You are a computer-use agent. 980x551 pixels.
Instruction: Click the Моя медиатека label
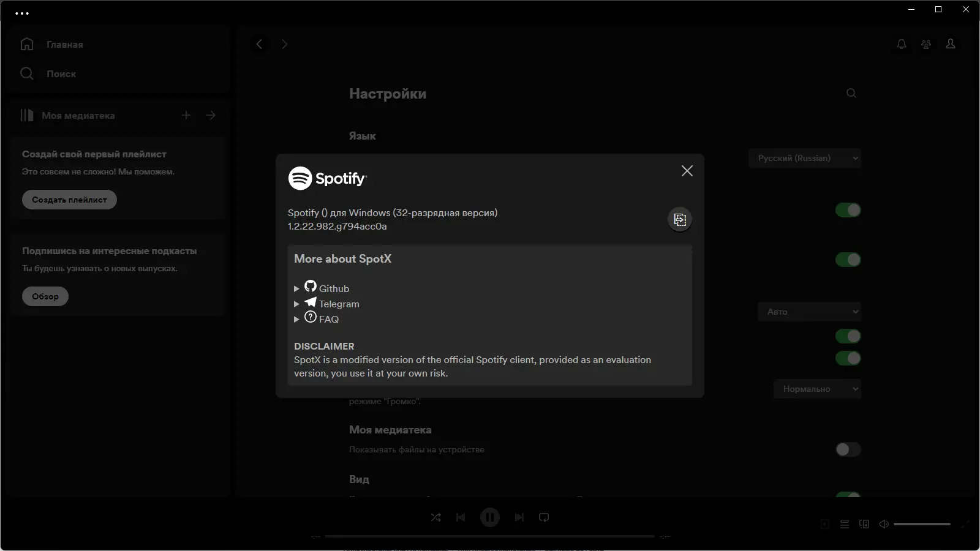pos(78,116)
